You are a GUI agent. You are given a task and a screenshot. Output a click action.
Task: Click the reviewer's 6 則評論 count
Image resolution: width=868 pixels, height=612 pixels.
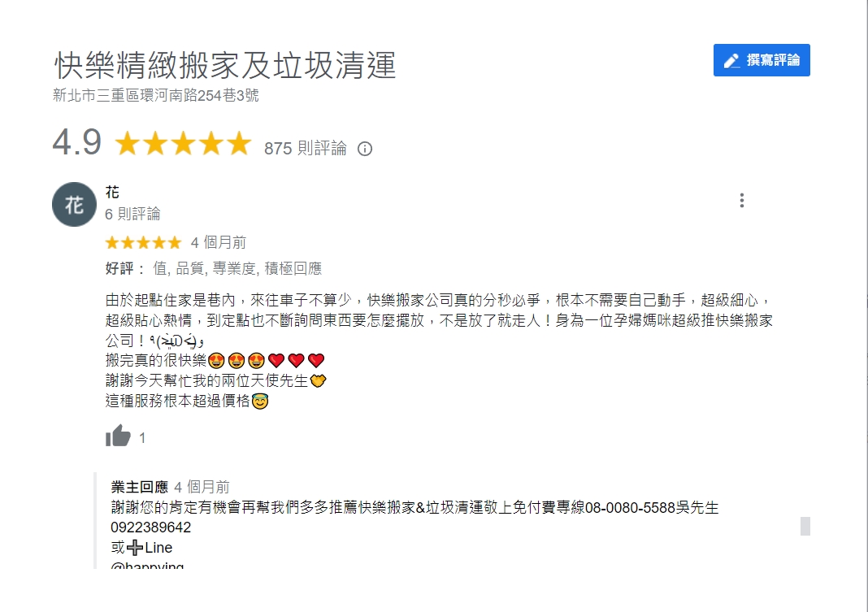pos(132,214)
